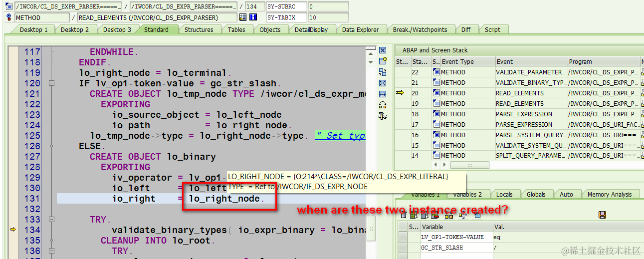
Task: Click the headset Services icon
Action: pyautogui.click(x=383, y=105)
